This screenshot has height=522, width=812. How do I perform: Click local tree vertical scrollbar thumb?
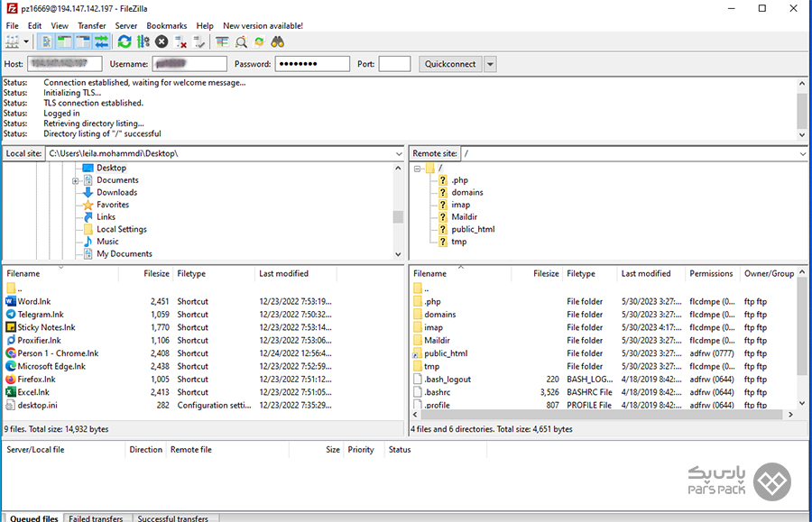pos(398,216)
